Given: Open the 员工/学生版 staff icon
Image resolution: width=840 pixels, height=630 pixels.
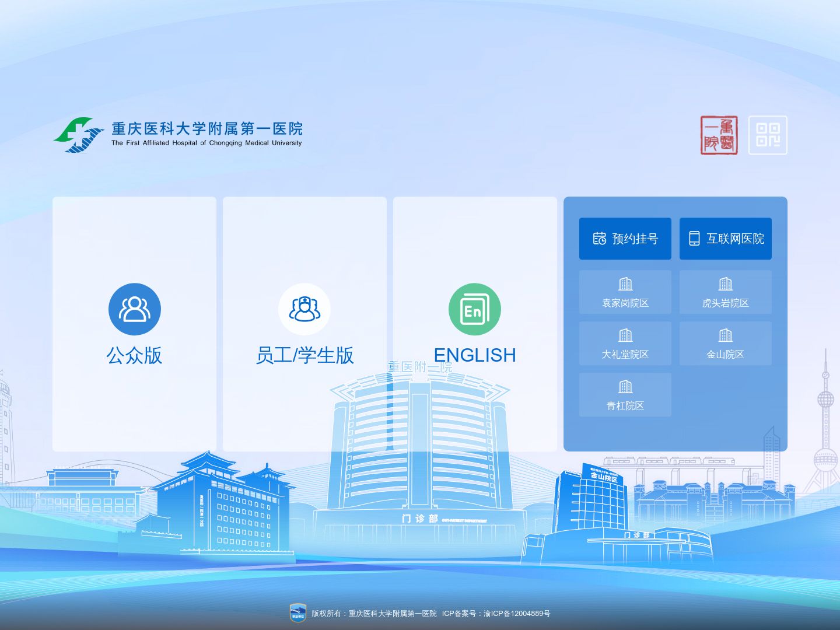Looking at the screenshot, I should (x=304, y=309).
